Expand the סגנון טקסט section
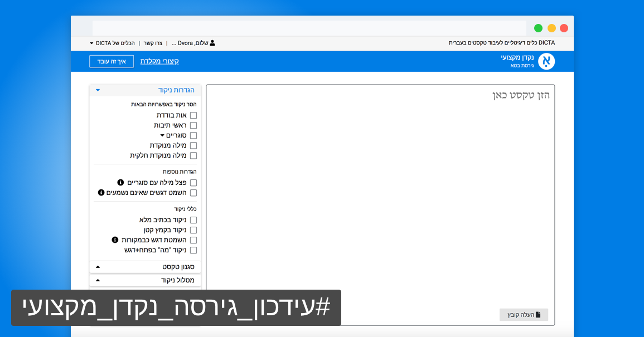The width and height of the screenshot is (644, 337). [145, 267]
